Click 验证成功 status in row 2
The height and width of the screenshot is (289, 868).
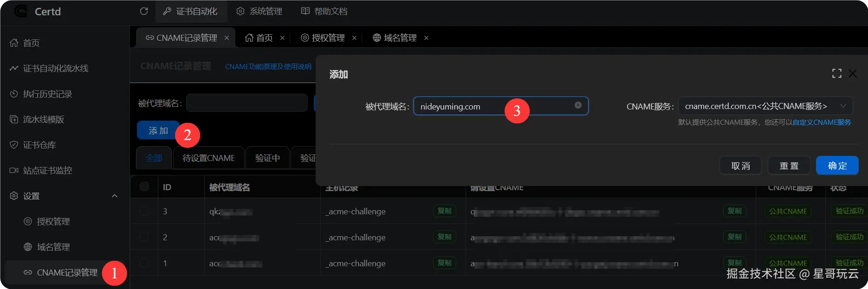click(x=849, y=237)
